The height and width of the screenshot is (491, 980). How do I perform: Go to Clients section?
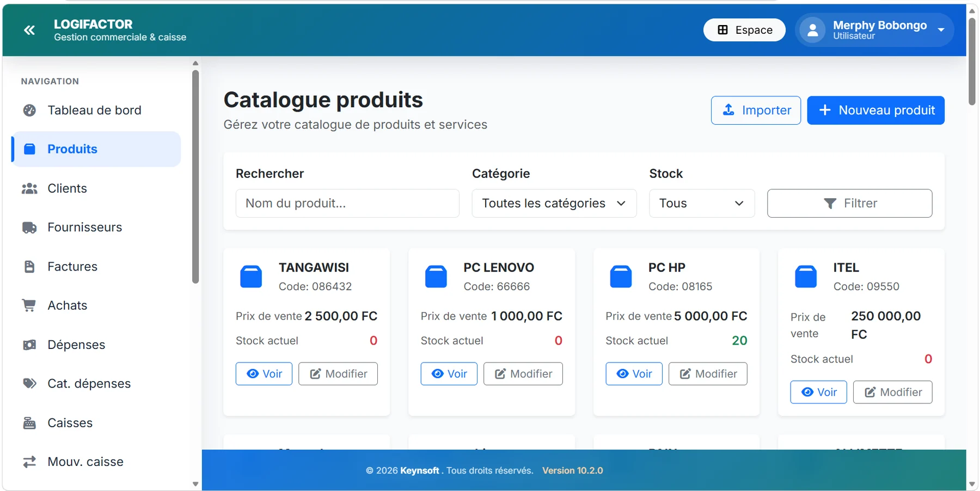[x=96, y=188]
